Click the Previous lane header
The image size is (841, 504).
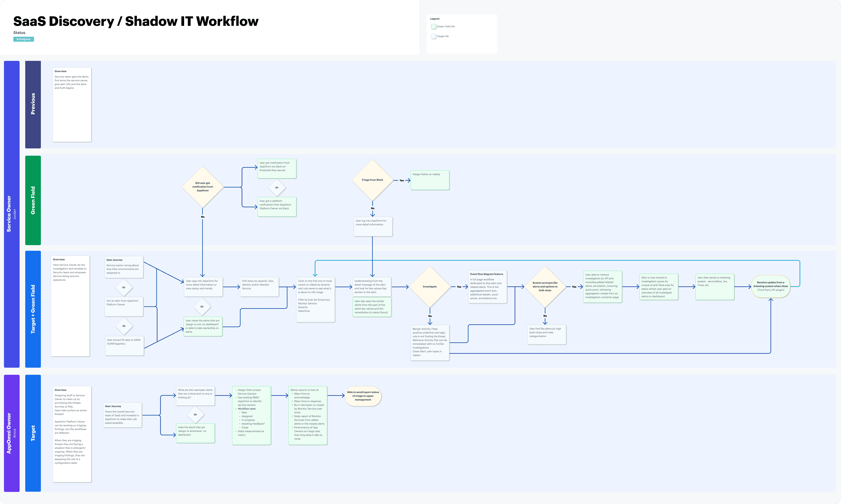33,104
